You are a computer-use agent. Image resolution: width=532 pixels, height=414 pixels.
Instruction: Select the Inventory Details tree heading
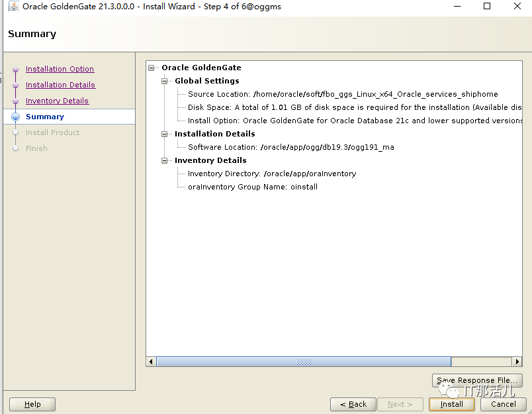tap(210, 160)
